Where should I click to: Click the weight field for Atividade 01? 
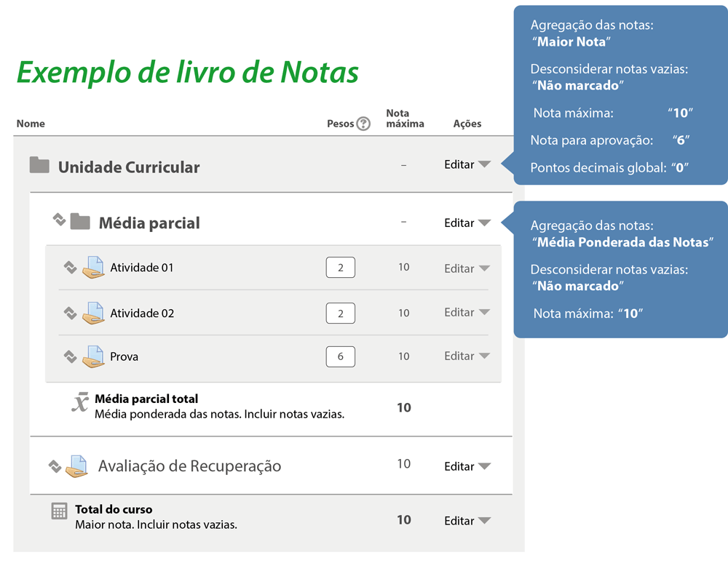tap(340, 268)
